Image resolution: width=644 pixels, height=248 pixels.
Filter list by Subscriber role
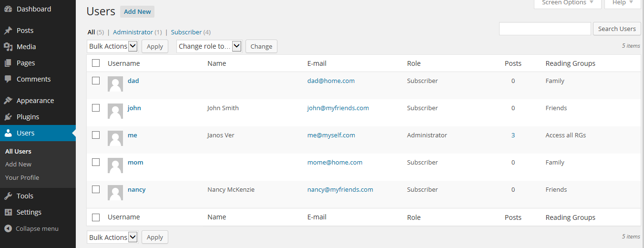(186, 32)
